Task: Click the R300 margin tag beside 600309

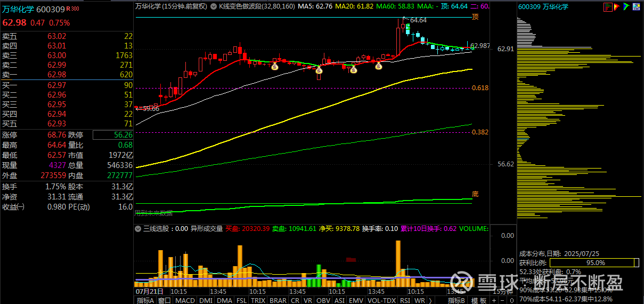Action: pos(72,9)
